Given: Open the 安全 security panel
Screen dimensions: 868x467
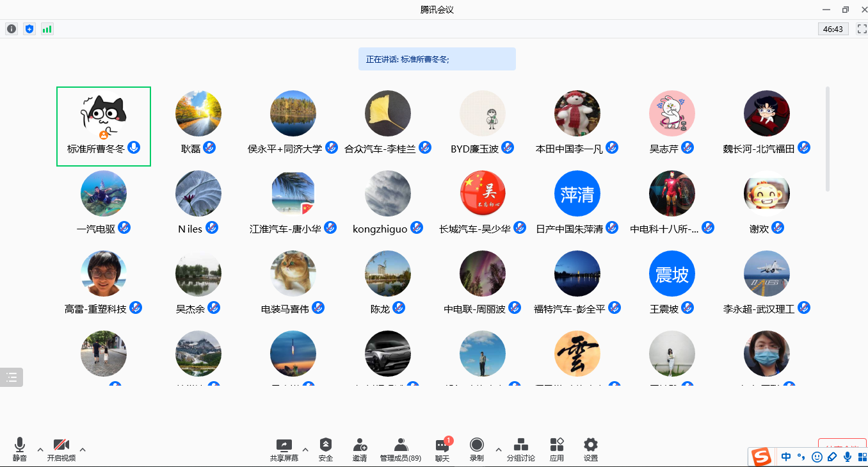Looking at the screenshot, I should pos(326,448).
